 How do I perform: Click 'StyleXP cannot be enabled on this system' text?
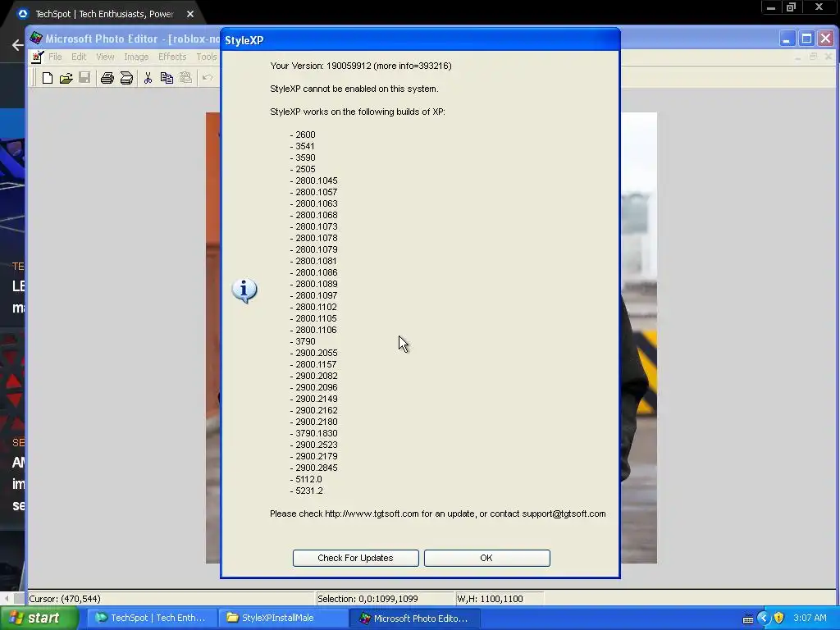[354, 89]
